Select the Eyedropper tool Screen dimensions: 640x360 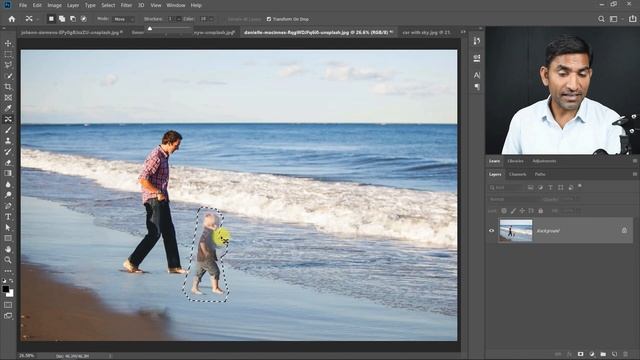[x=8, y=108]
